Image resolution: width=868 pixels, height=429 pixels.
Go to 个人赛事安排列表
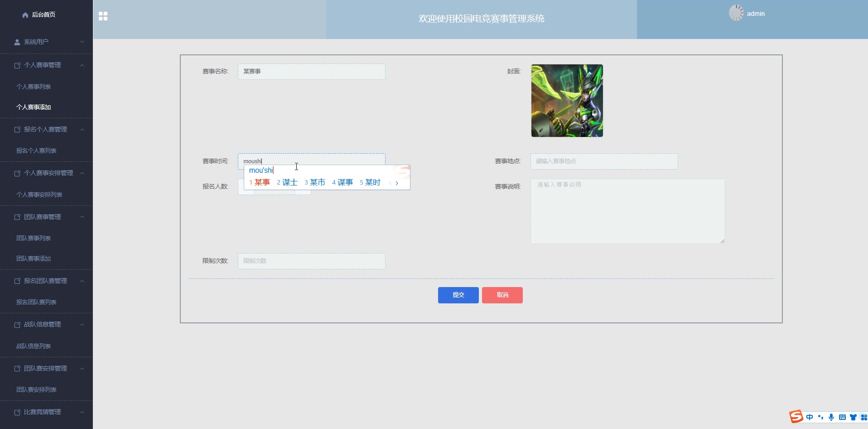39,195
